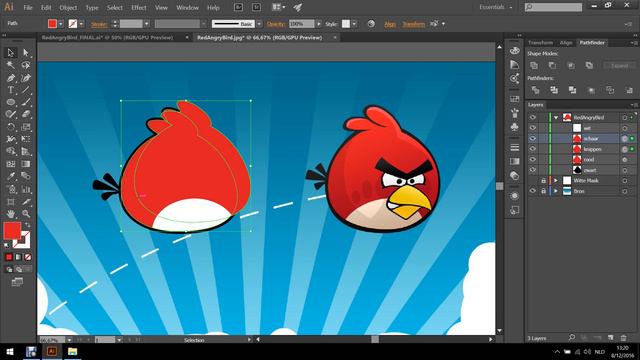Open the zoom level dropdown at bottom
The width and height of the screenshot is (640, 360).
[x=69, y=340]
